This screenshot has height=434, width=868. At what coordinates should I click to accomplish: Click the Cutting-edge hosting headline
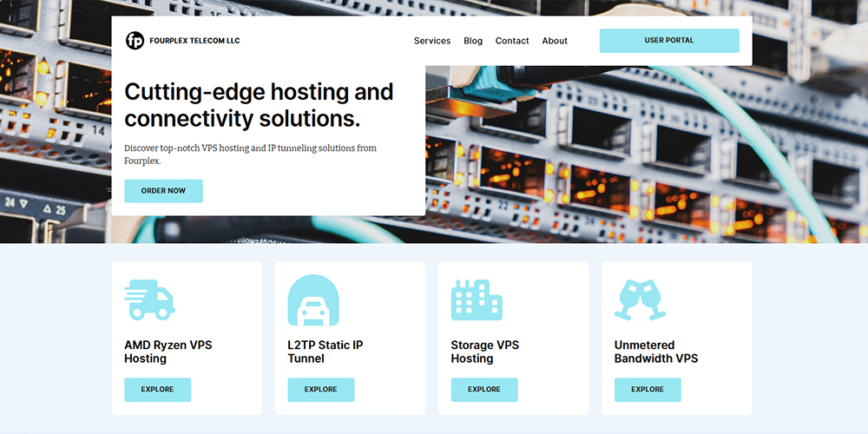259,105
